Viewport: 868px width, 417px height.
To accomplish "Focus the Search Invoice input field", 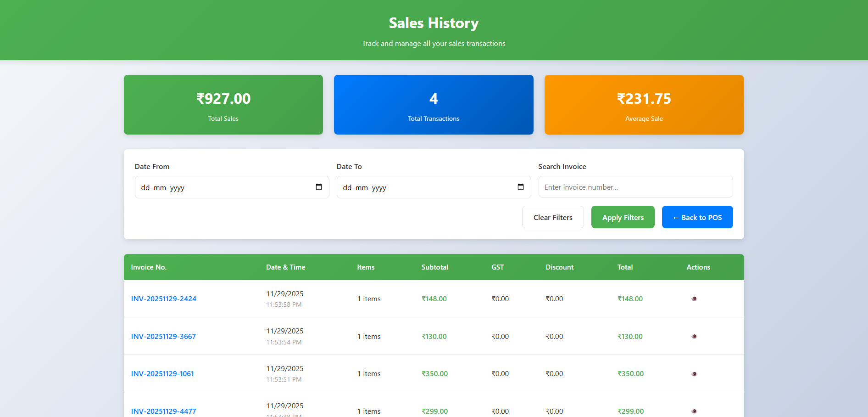I will tap(635, 187).
